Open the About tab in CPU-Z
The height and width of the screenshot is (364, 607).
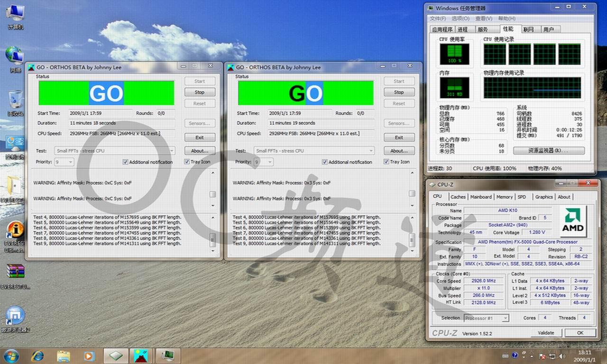[x=564, y=197]
